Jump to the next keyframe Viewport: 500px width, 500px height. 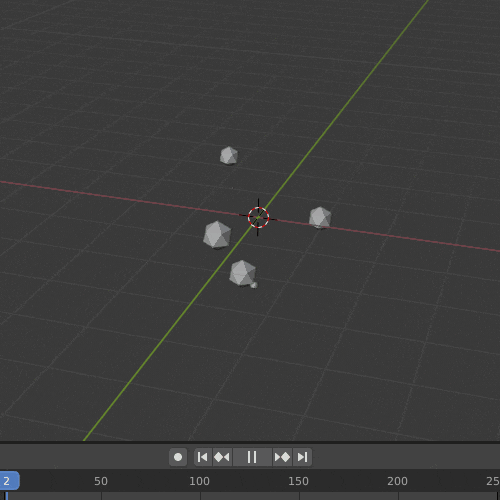pos(282,457)
